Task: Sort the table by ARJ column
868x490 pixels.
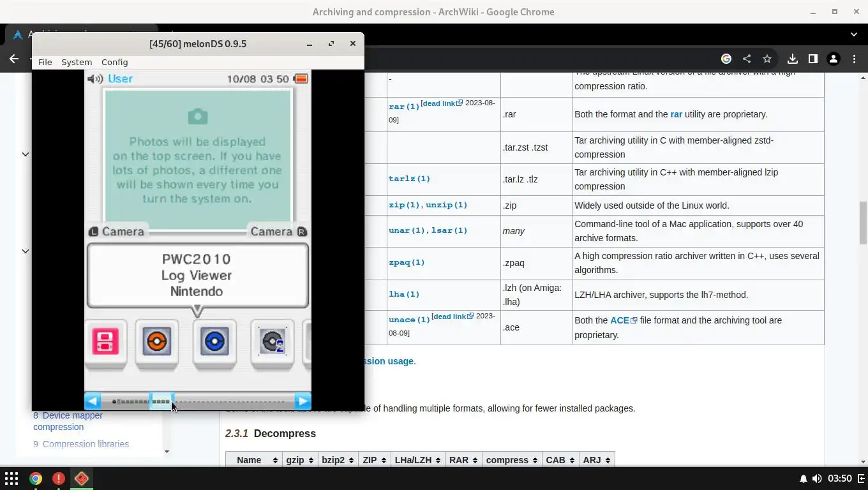Action: click(x=597, y=460)
